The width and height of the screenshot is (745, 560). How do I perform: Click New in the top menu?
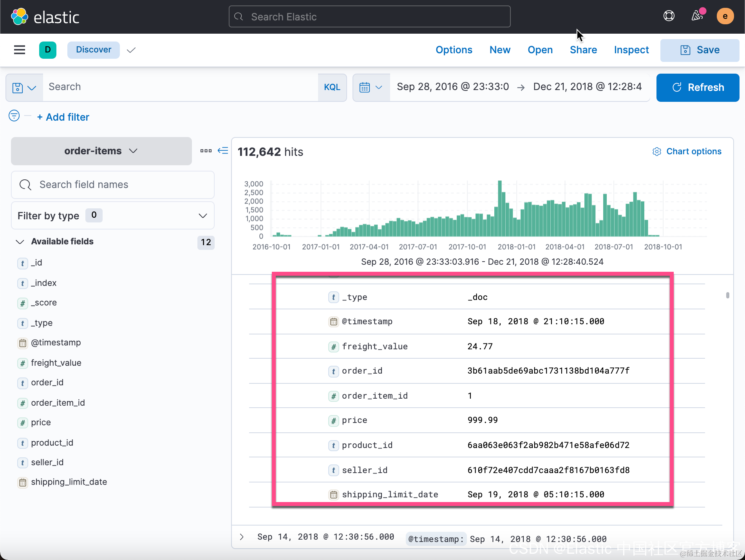pos(500,50)
